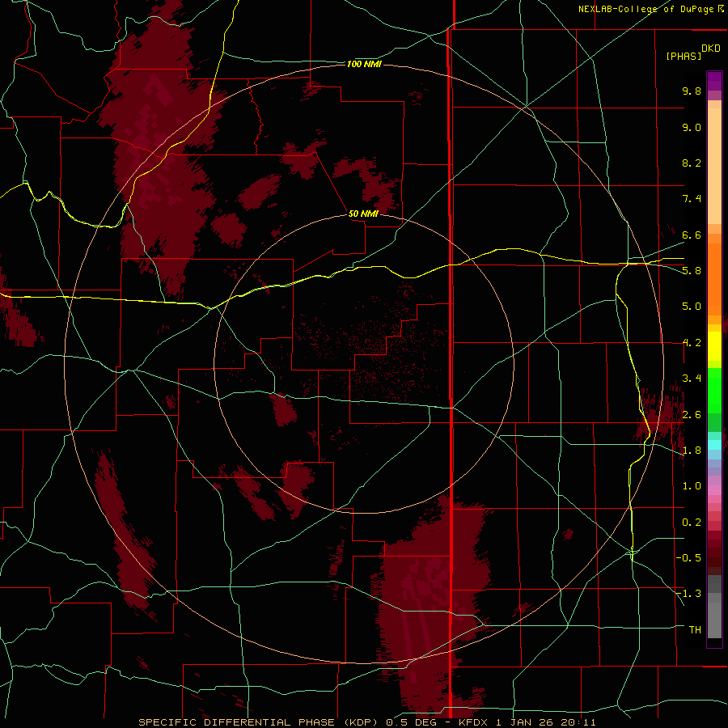Click the 100 NMI range ring label
Screen dimensions: 728x728
pyautogui.click(x=364, y=64)
